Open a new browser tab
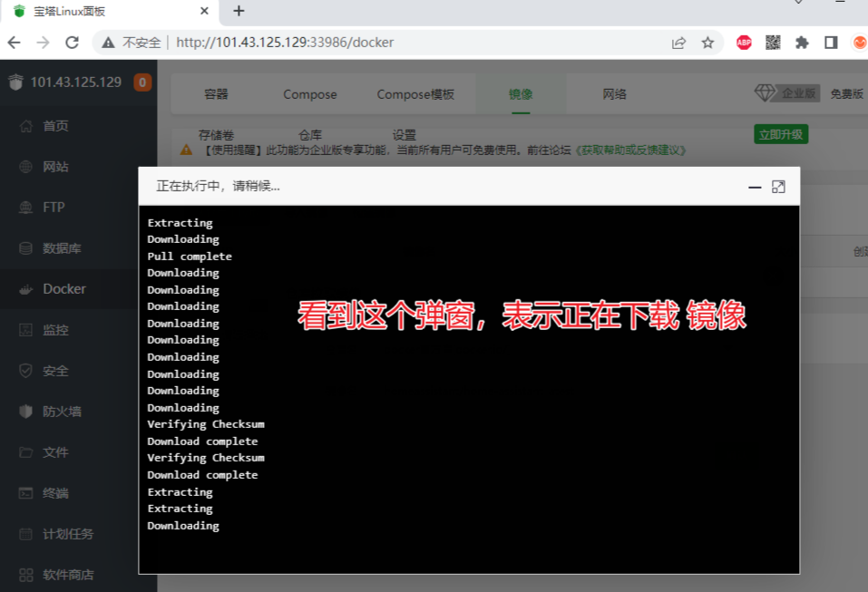The width and height of the screenshot is (868, 592). (239, 11)
